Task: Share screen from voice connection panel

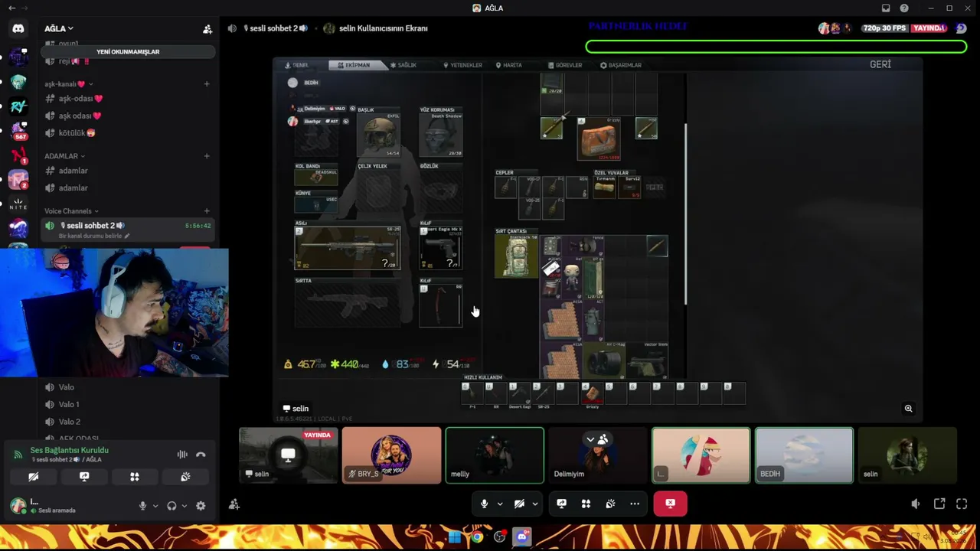Action: pyautogui.click(x=84, y=477)
